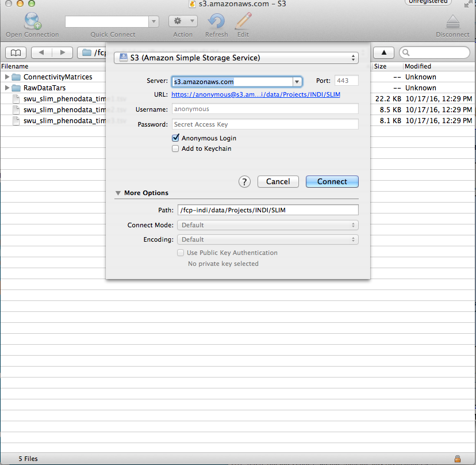Click the Port field
The image size is (476, 465).
tap(347, 81)
